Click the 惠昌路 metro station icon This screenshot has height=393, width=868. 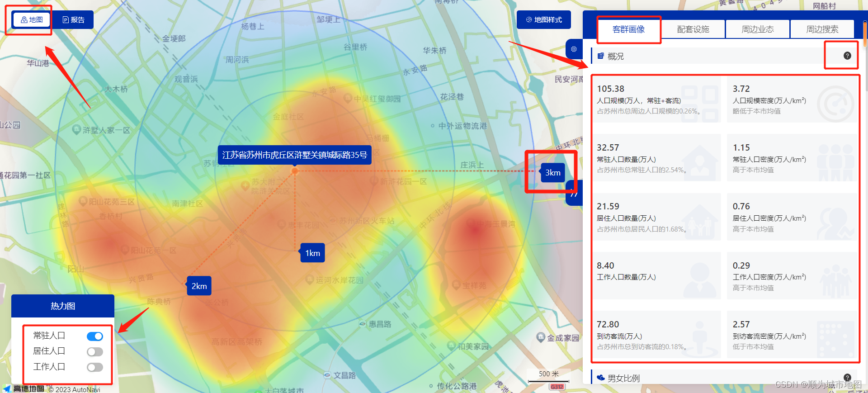pyautogui.click(x=363, y=324)
